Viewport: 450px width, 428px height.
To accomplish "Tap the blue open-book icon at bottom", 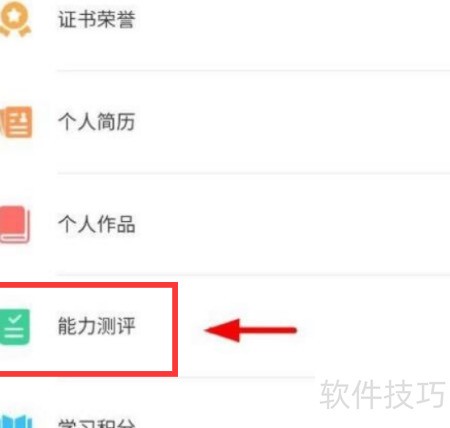I will (16, 421).
